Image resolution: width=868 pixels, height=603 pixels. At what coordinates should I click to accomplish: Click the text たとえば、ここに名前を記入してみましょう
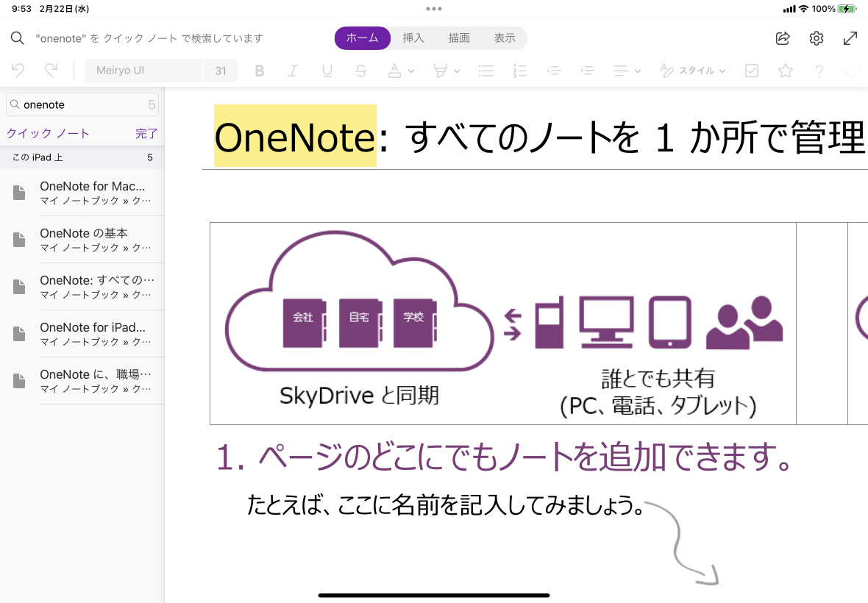tap(445, 504)
